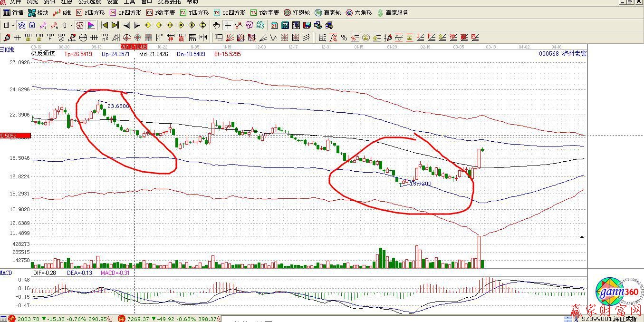644x322 pixels.
Task: Select the hand pan tool
Action: (x=217, y=25)
